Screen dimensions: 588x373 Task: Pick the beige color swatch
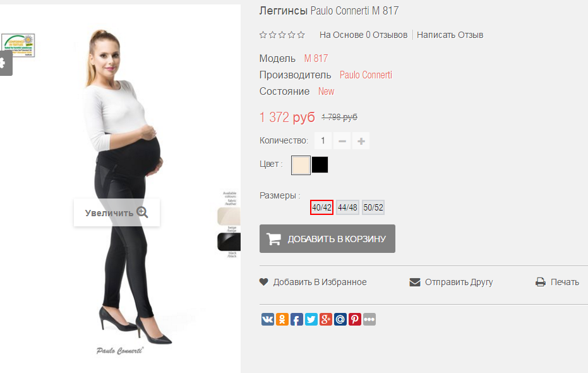301,165
